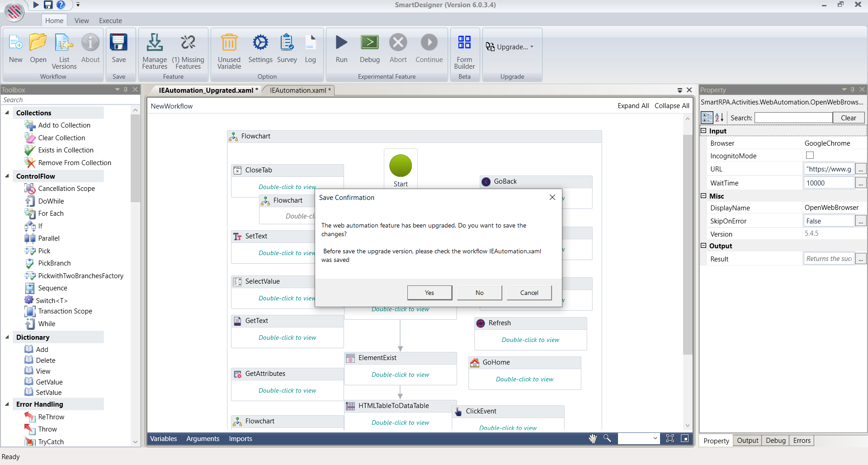
Task: Open the Upgrade dropdown menu
Action: [510, 47]
